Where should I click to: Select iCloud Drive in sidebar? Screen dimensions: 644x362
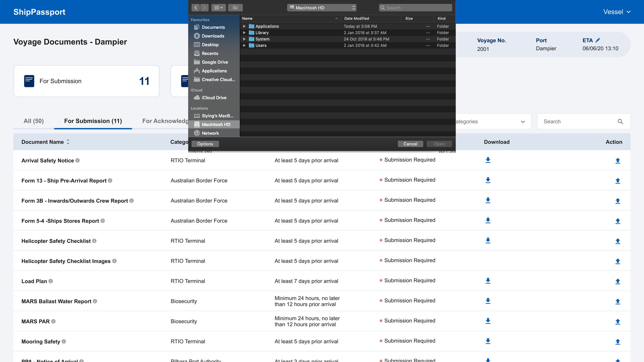(x=214, y=98)
